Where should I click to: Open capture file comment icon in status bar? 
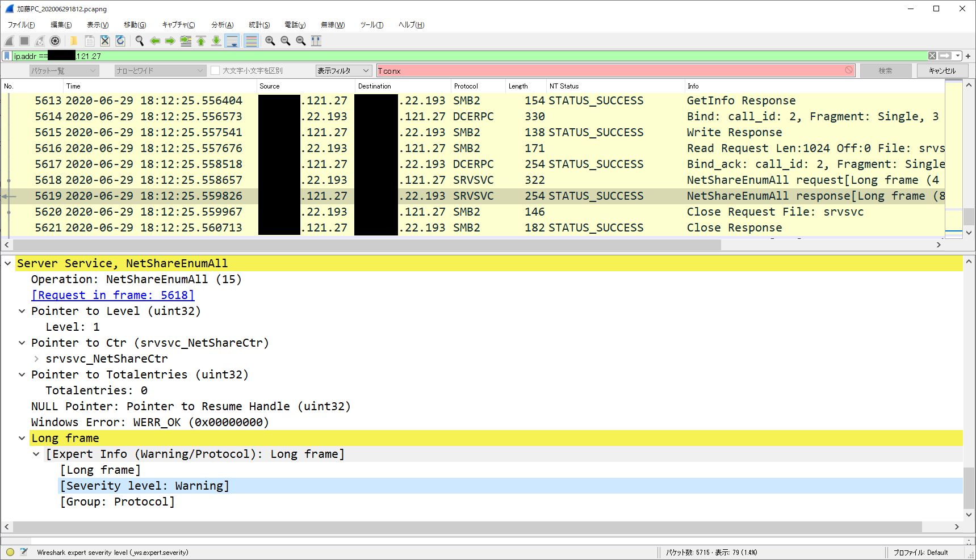coord(24,552)
